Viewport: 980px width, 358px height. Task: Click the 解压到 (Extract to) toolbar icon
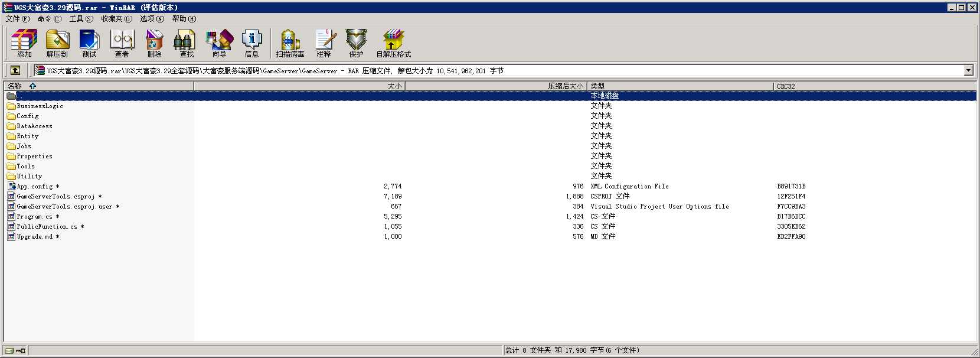point(57,43)
